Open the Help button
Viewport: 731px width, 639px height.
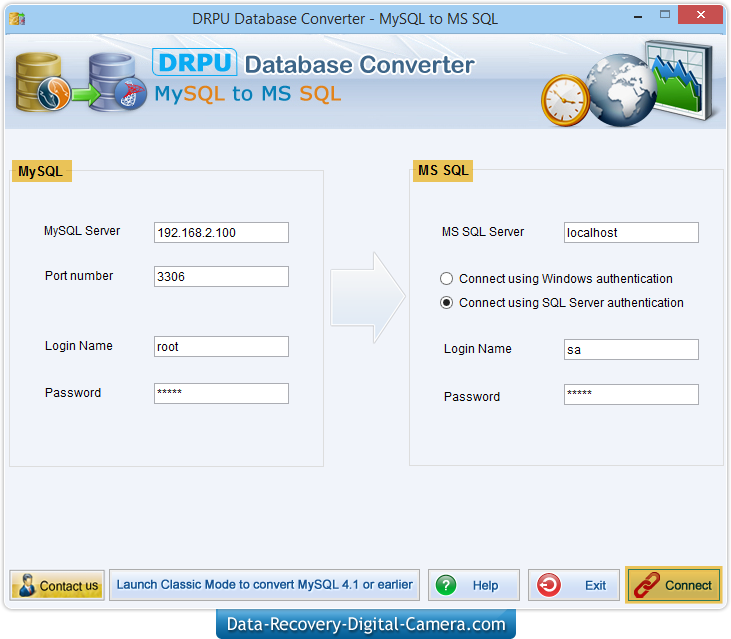474,585
